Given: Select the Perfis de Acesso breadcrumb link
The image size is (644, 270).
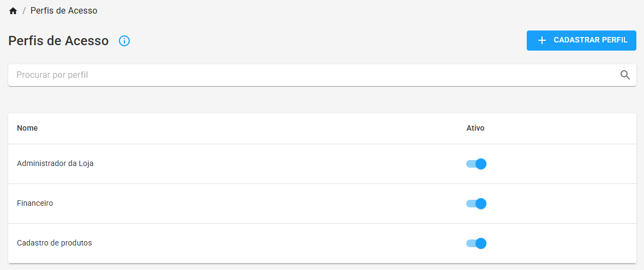Looking at the screenshot, I should 64,11.
